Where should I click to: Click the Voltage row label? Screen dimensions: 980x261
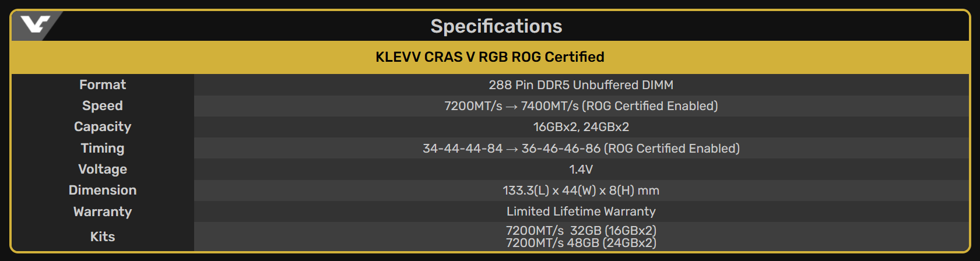103,169
